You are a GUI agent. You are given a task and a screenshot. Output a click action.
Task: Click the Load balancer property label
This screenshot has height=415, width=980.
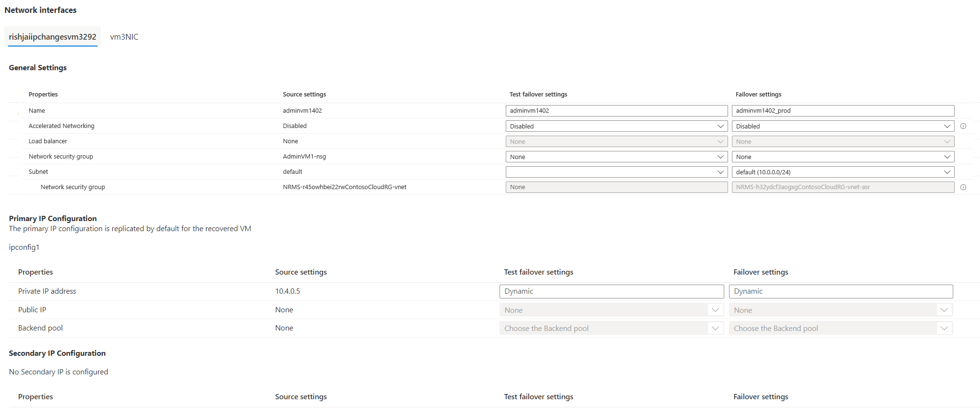point(48,141)
